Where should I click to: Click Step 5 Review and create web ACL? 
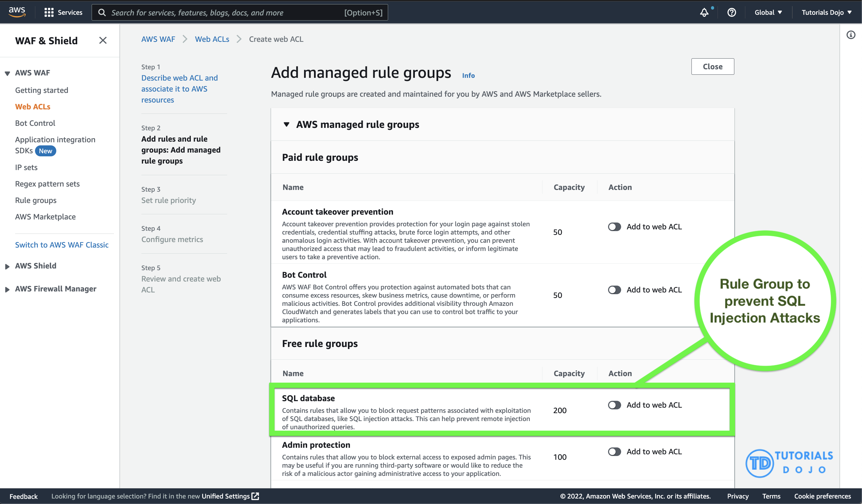[181, 284]
